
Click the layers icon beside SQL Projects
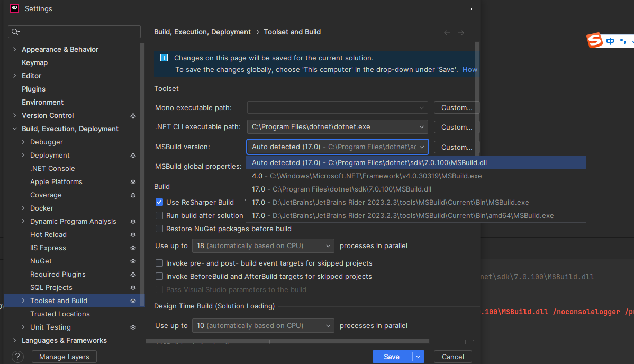click(x=133, y=288)
